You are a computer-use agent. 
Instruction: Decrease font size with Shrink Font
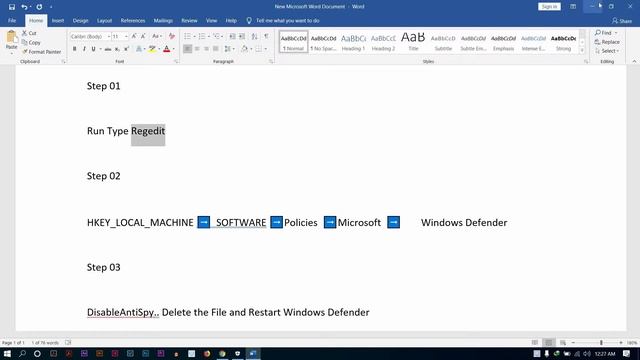[143, 36]
